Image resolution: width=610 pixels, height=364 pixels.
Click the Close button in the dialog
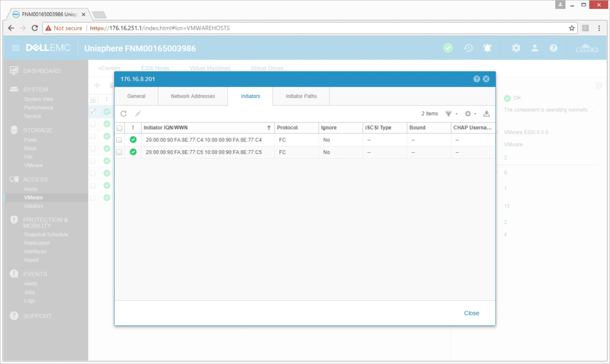pyautogui.click(x=471, y=313)
